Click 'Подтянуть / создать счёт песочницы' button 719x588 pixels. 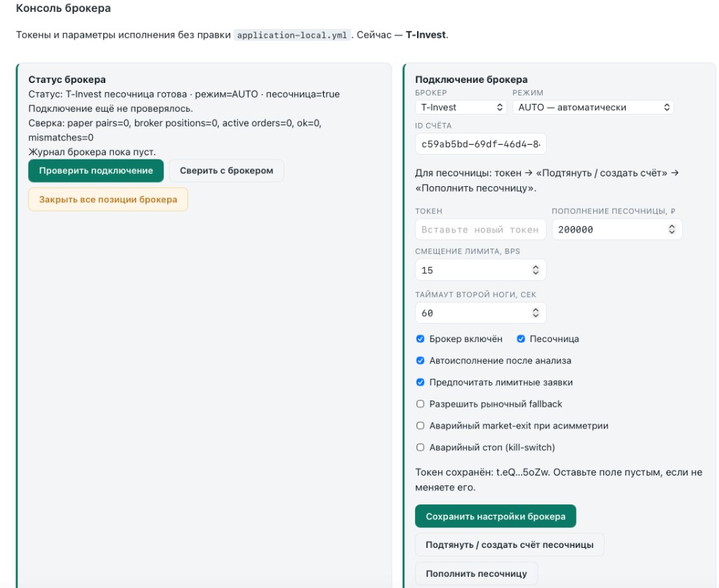(x=510, y=545)
